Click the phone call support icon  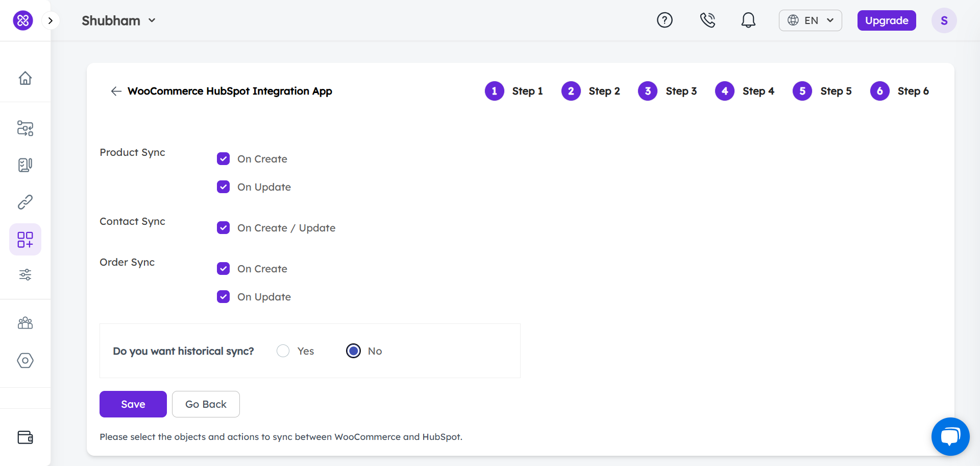pos(707,20)
